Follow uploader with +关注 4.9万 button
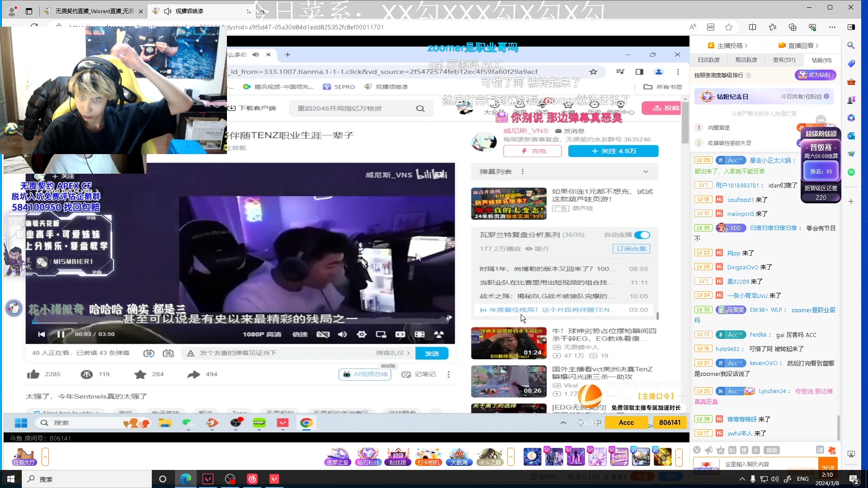Image resolution: width=868 pixels, height=488 pixels. (x=613, y=151)
